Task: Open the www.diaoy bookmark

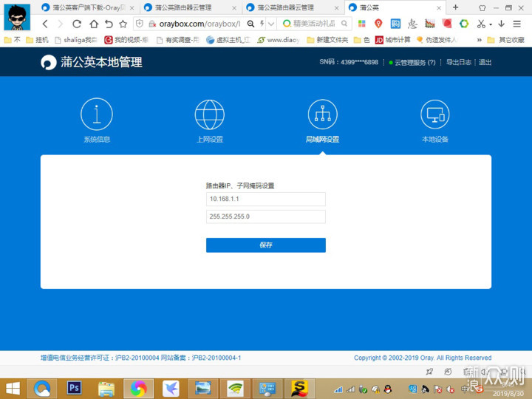Action: 279,40
